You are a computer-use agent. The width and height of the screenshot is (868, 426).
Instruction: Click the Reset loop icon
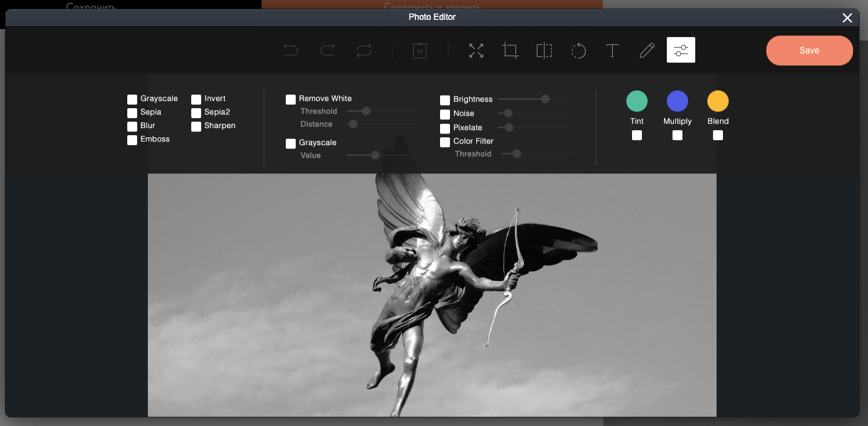pyautogui.click(x=364, y=50)
